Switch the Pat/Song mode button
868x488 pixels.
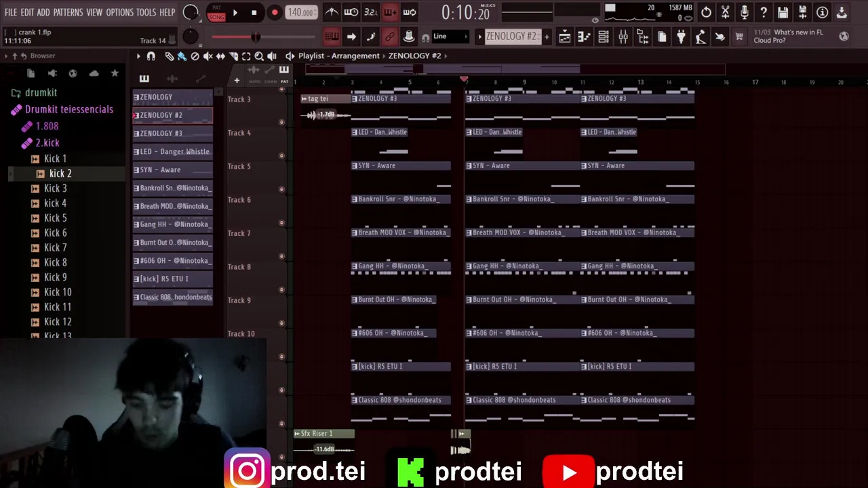pos(216,12)
